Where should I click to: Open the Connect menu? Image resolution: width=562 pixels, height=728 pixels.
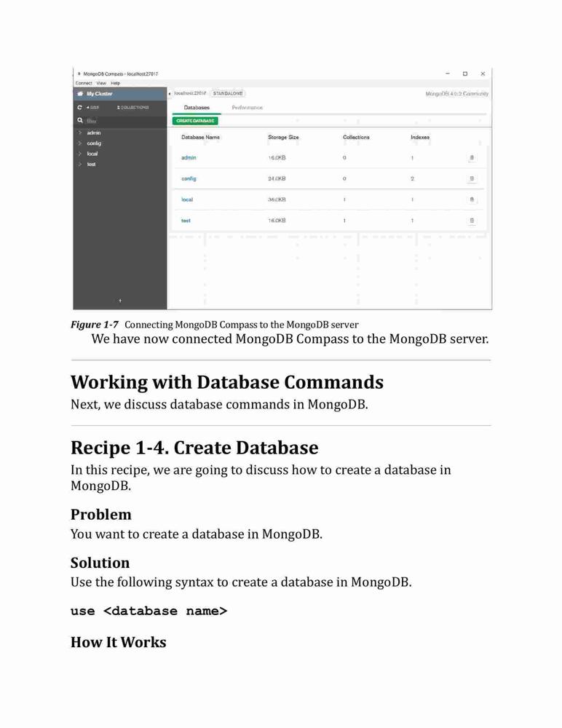point(84,83)
